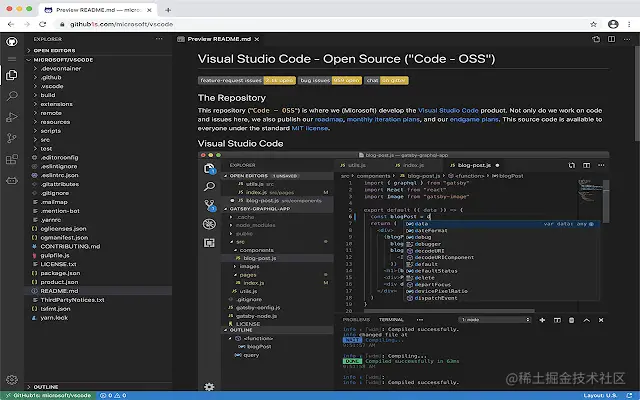Collapse the MICROSOFT/VSCODE root folder
The height and width of the screenshot is (400, 640).
click(x=98, y=60)
